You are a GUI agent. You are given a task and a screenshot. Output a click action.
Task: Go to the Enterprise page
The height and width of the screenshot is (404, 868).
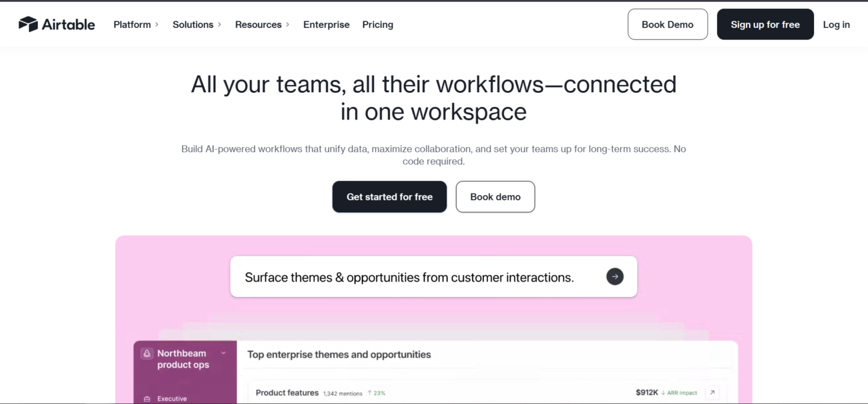(x=327, y=25)
